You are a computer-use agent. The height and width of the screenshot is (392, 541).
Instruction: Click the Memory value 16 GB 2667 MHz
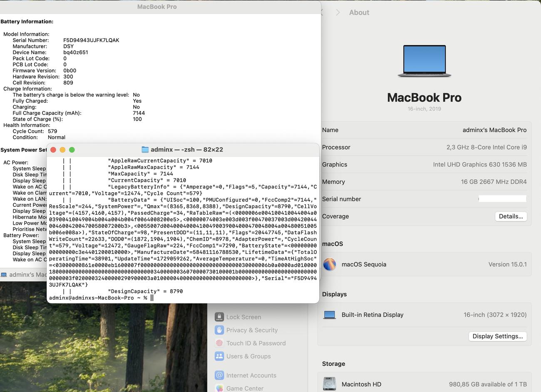(494, 182)
